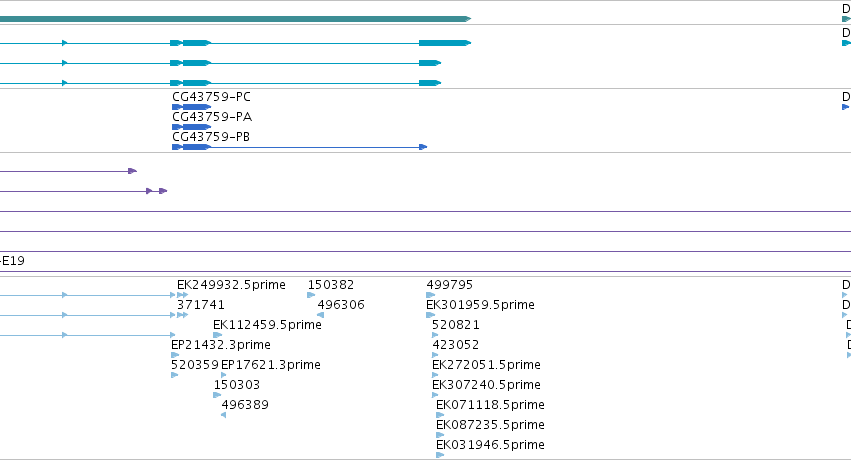Click the arrow marker beneath the 150382 label
The height and width of the screenshot is (460, 851).
(x=311, y=295)
